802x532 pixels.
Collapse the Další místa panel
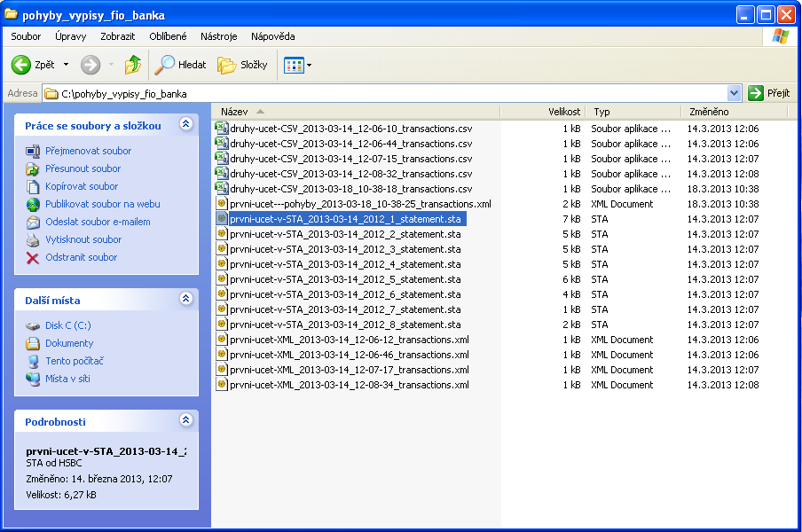click(185, 300)
